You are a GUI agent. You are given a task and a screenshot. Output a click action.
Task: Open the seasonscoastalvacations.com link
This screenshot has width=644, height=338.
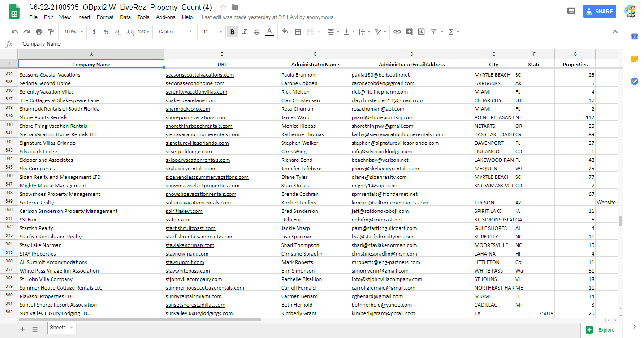point(200,75)
